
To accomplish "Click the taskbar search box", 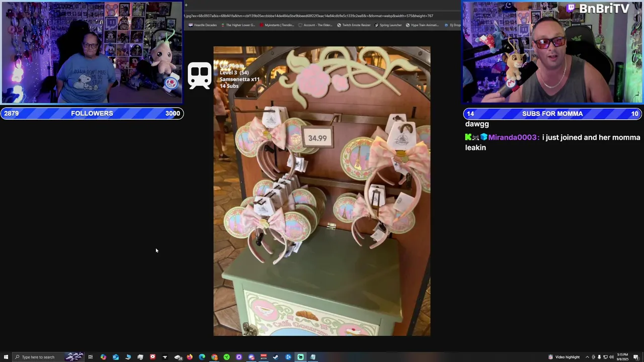I will click(48, 357).
